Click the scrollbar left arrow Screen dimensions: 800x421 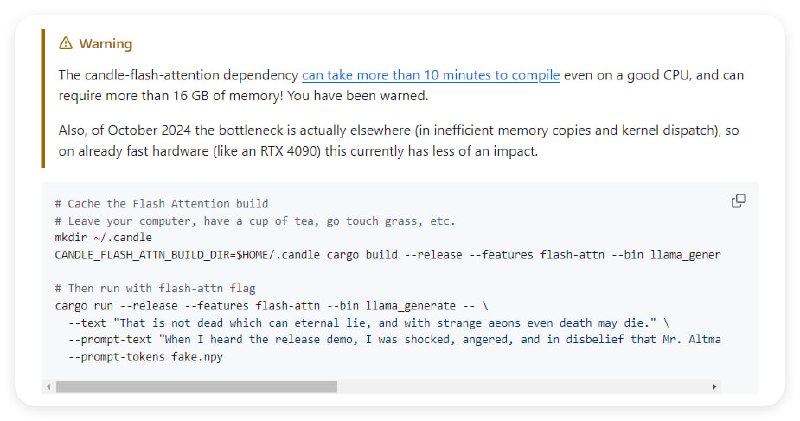(49, 386)
